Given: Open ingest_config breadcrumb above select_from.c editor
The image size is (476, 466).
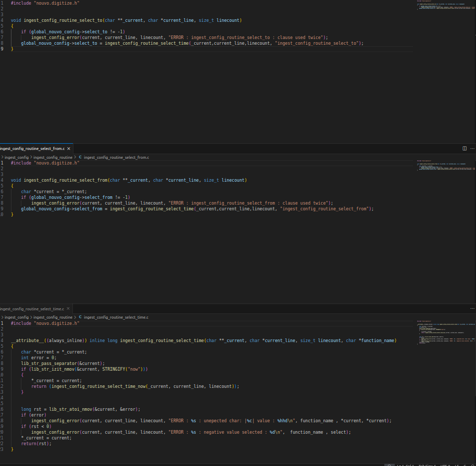Looking at the screenshot, I should click(x=16, y=157).
